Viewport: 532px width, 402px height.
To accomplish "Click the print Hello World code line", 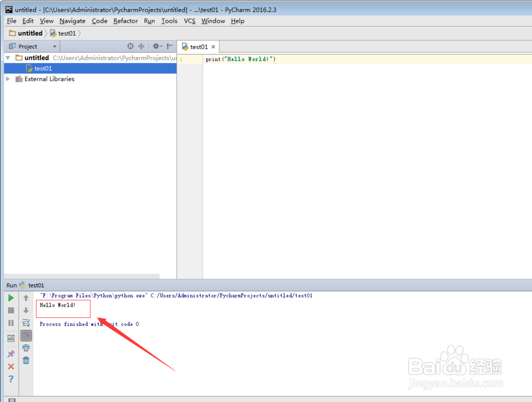I will point(240,59).
